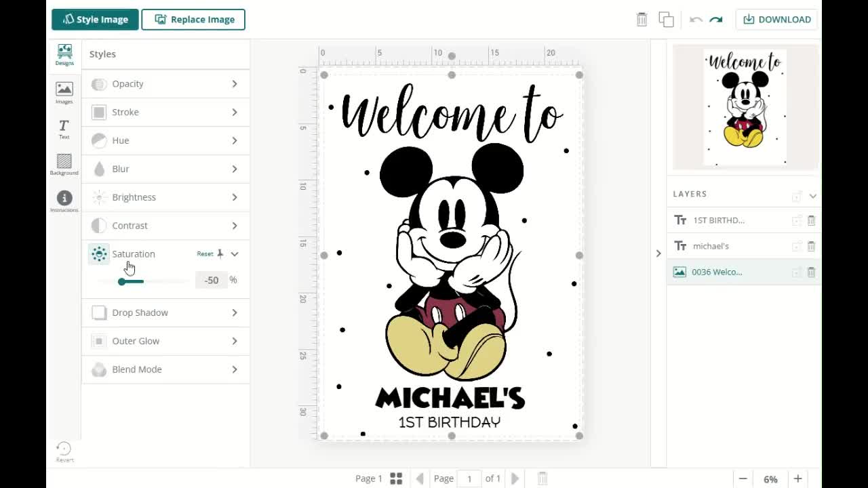Click the MICHAEL'S text on canvas
Viewport: 868px width, 488px height.
click(450, 398)
